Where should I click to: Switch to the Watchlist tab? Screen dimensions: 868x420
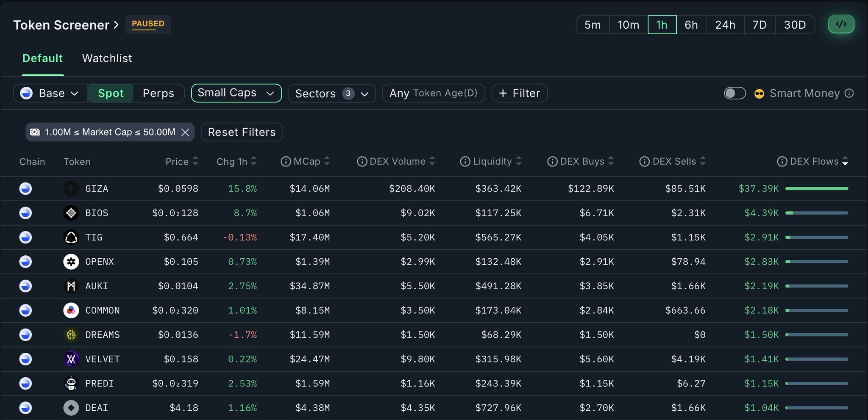[107, 58]
